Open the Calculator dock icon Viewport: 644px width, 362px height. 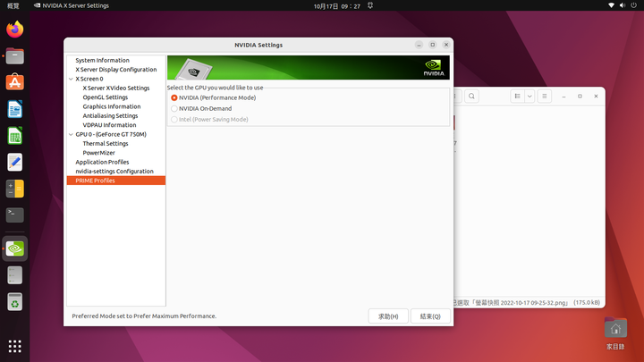click(x=15, y=189)
